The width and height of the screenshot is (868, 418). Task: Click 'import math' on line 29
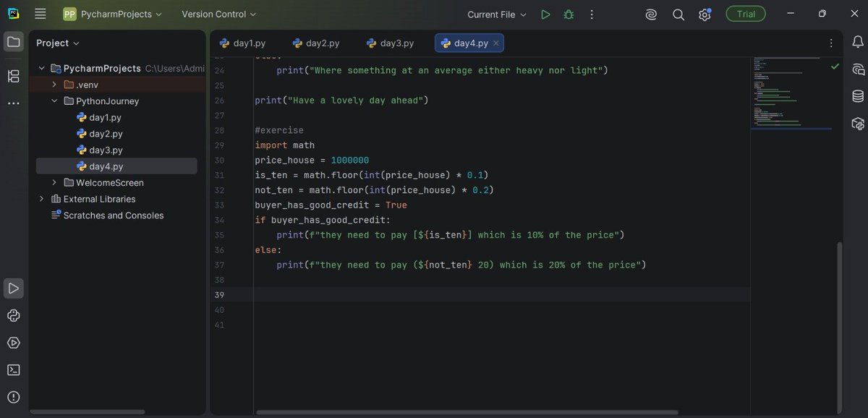[284, 145]
